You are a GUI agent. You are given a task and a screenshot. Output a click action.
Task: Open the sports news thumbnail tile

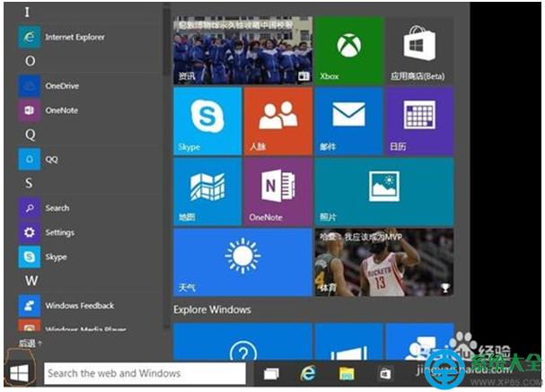click(x=384, y=262)
